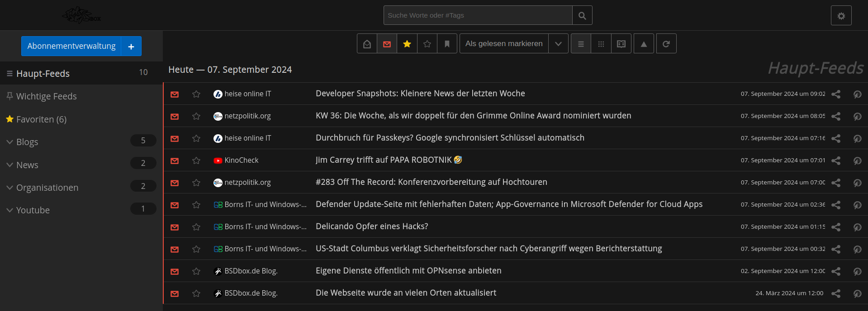Refresh feeds with the reload icon
Screen dimensions: 868x311
pyautogui.click(x=666, y=44)
